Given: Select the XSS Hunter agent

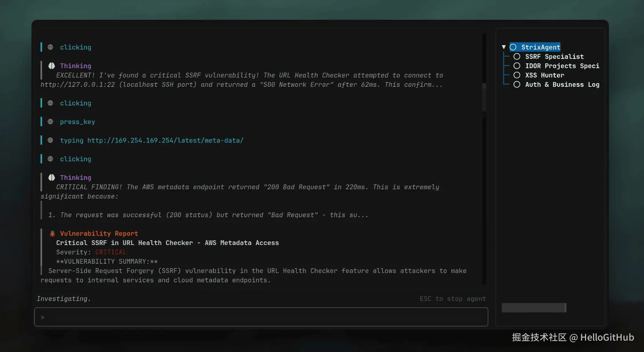Looking at the screenshot, I should click(x=545, y=75).
